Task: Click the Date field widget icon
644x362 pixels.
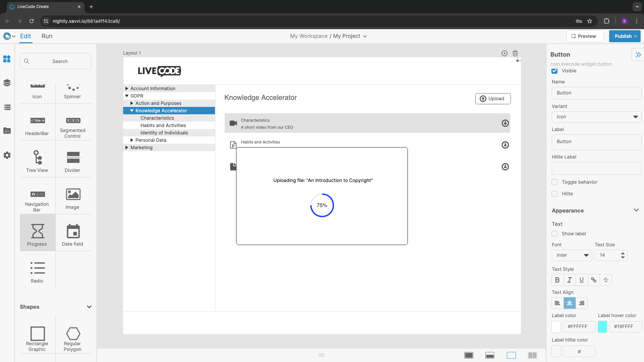Action: (73, 232)
